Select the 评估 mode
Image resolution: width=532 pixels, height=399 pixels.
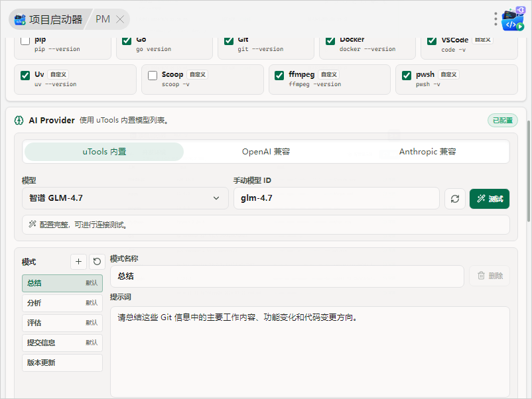coord(62,323)
